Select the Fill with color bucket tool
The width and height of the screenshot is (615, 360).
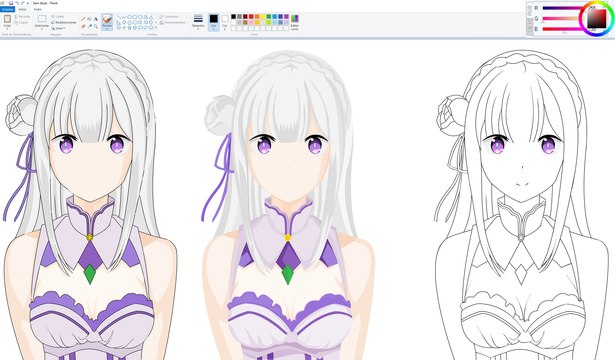point(89,18)
